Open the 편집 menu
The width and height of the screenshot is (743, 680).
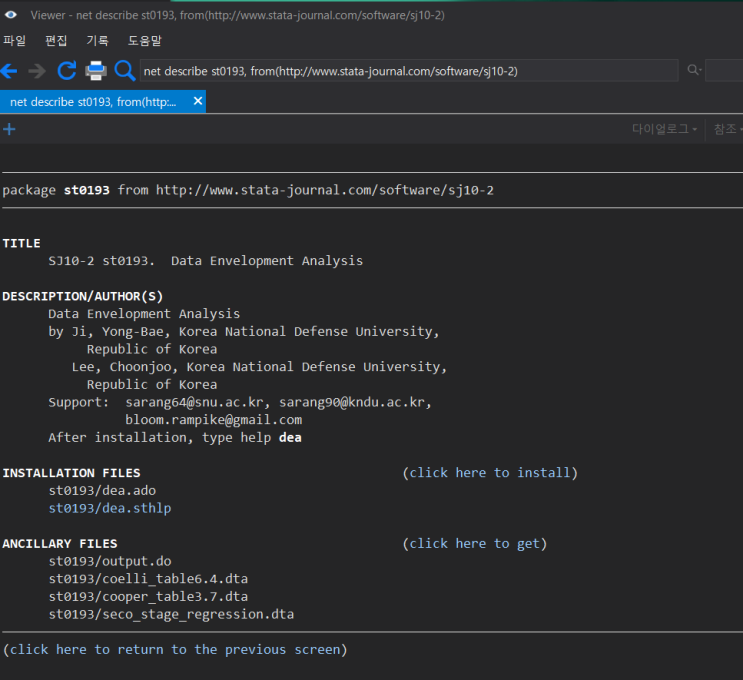point(56,41)
